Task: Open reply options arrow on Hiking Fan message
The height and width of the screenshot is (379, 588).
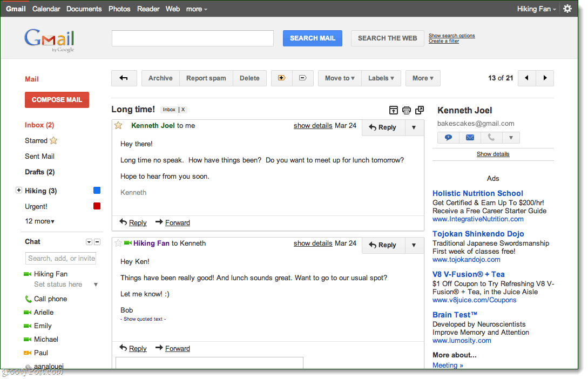Action: tap(414, 245)
